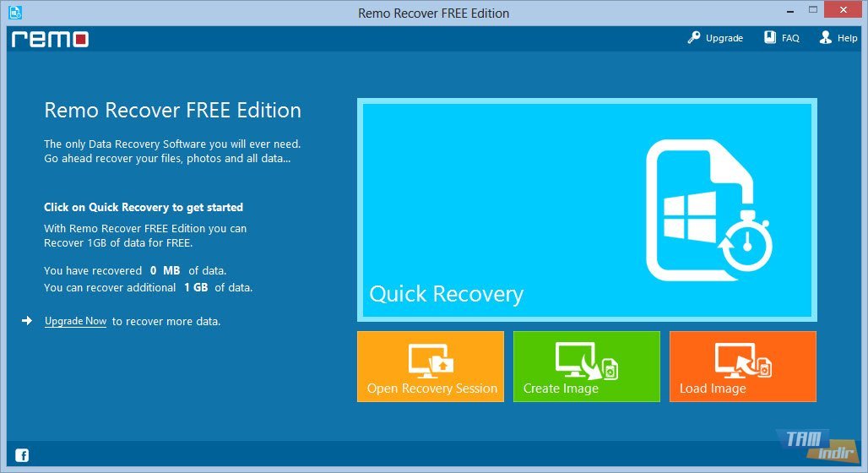
Task: Click the Open Recovery Session monitor icon
Action: (431, 361)
